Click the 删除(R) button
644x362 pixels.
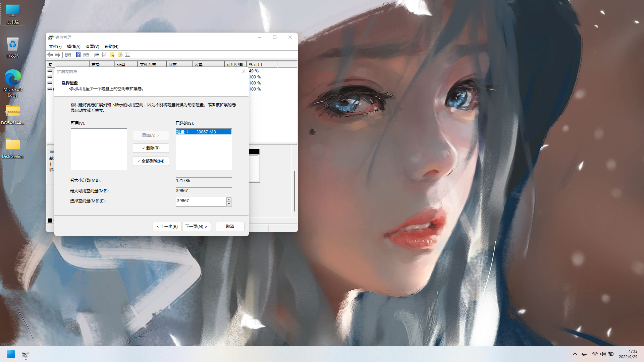click(x=151, y=148)
